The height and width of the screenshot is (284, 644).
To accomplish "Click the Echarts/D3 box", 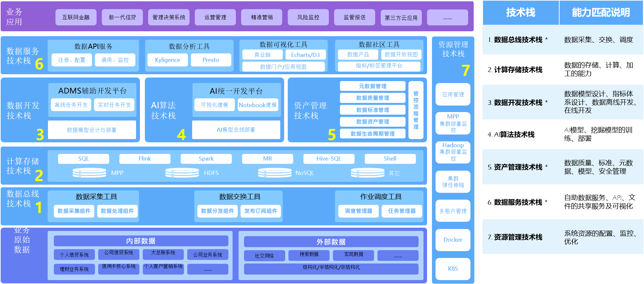I will [306, 55].
